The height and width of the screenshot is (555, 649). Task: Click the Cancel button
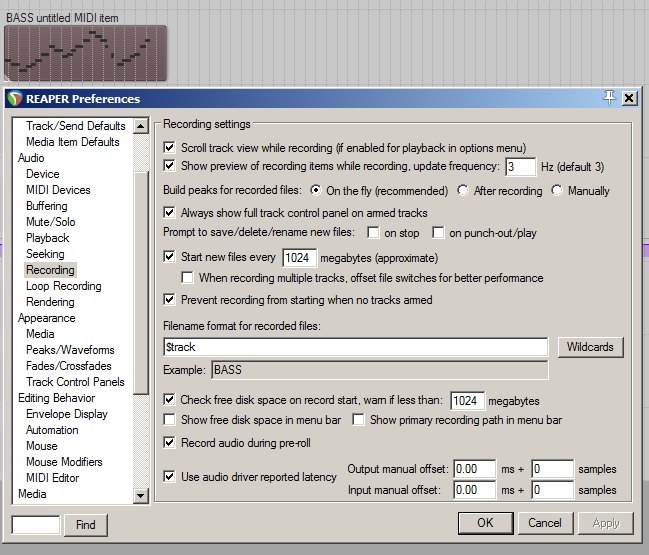[545, 523]
